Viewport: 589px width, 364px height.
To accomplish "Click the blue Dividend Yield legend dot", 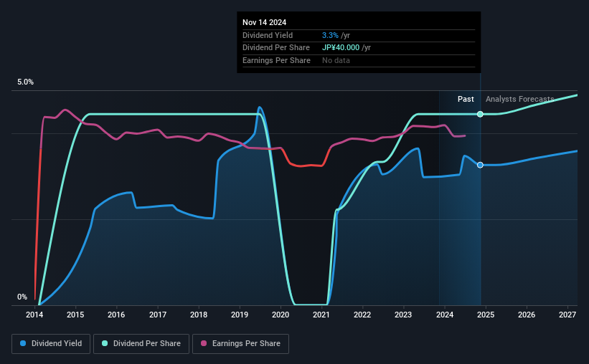I will 23,343.
